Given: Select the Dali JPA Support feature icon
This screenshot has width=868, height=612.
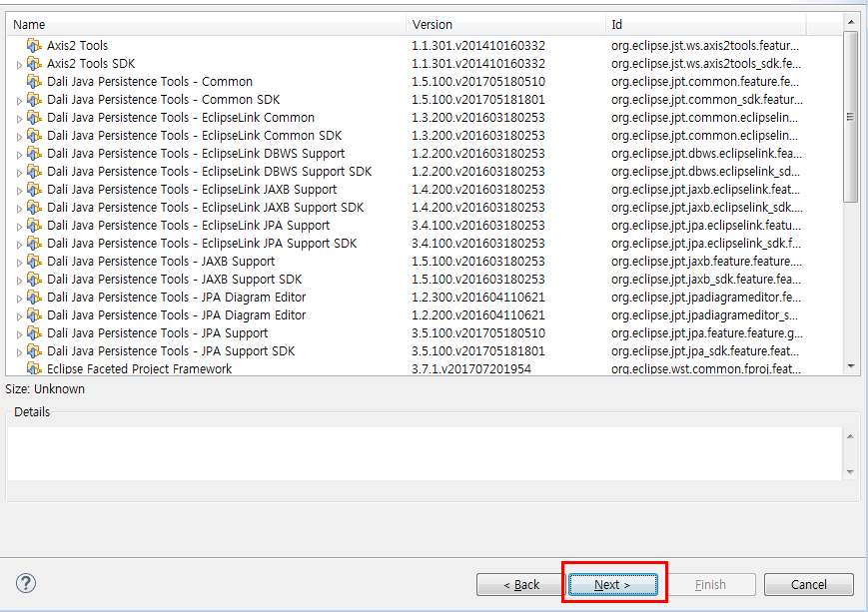Looking at the screenshot, I should pos(34,333).
